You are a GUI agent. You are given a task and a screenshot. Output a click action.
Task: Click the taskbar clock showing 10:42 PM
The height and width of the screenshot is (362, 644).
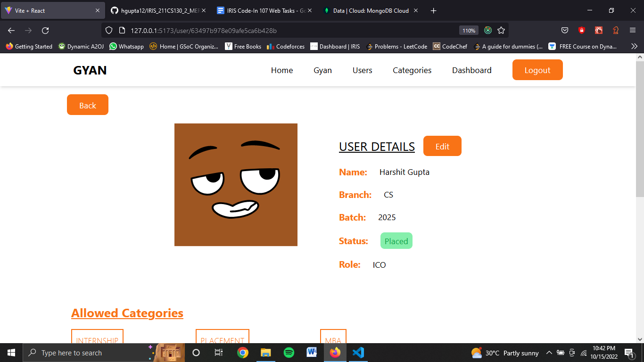(x=604, y=353)
